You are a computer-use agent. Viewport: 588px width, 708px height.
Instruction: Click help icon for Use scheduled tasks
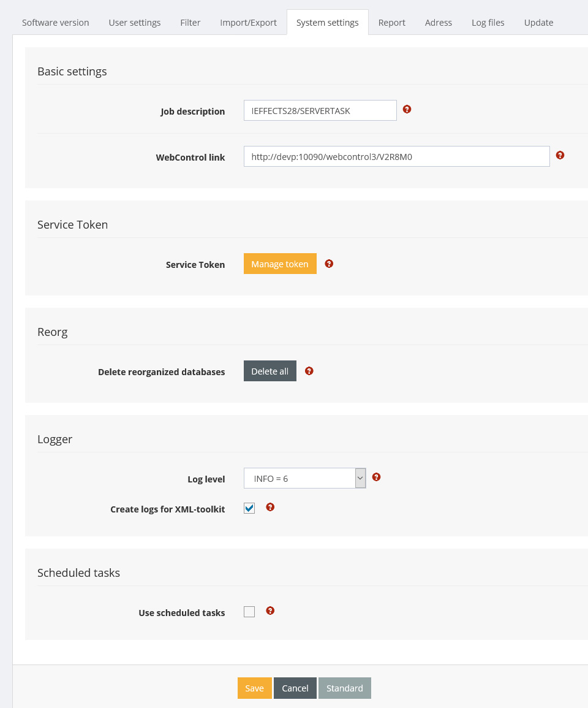[270, 611]
